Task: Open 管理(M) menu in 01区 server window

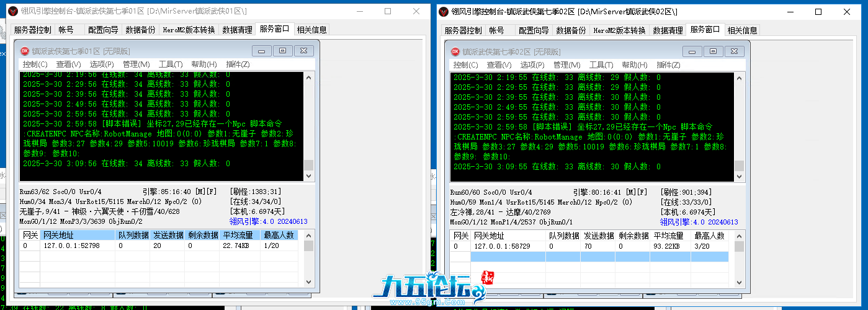Action: [136, 64]
